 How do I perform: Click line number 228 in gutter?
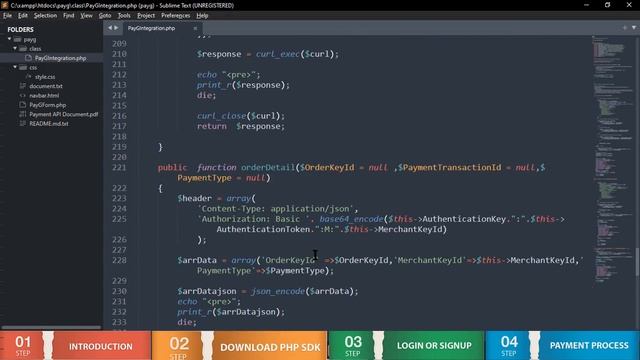pos(119,260)
